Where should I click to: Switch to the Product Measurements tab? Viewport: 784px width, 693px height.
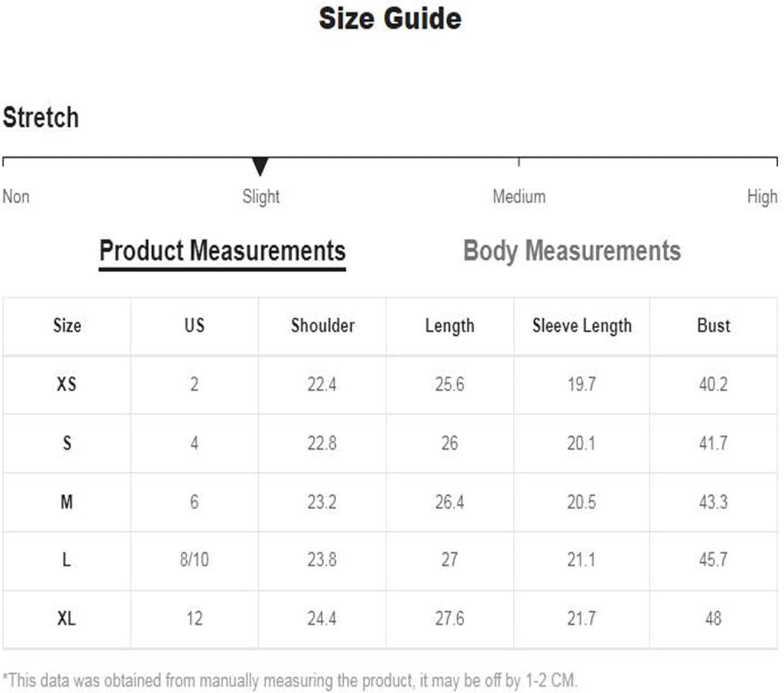click(x=222, y=251)
